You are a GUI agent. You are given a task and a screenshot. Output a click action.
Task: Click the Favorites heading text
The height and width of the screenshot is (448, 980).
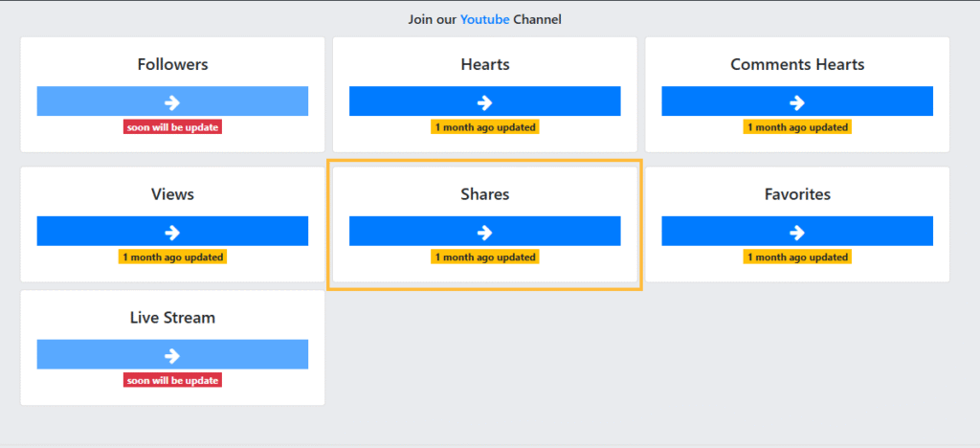pos(796,194)
